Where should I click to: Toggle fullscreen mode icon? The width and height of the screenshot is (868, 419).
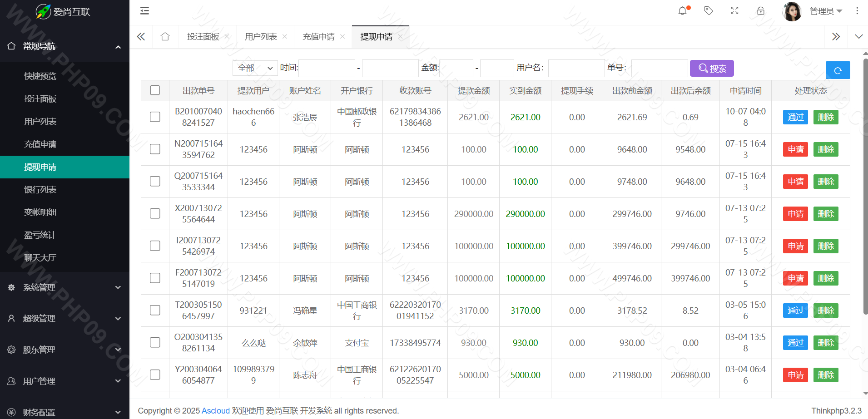pos(734,11)
